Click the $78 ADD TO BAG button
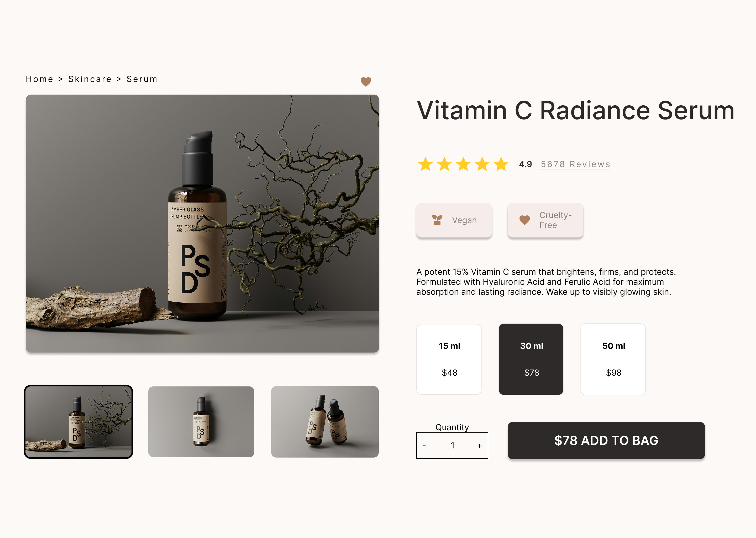This screenshot has height=538, width=756. (606, 441)
